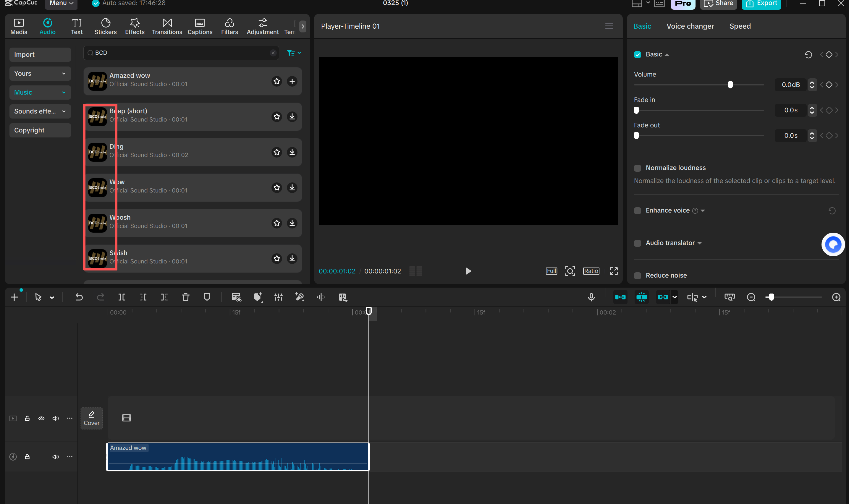
Task: Click the microphone record voiceover icon
Action: coord(591,297)
